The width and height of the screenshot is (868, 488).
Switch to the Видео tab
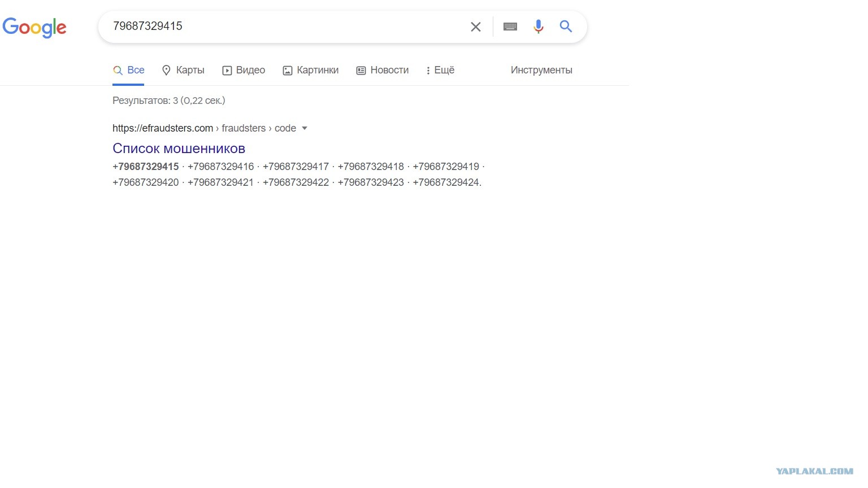(244, 70)
